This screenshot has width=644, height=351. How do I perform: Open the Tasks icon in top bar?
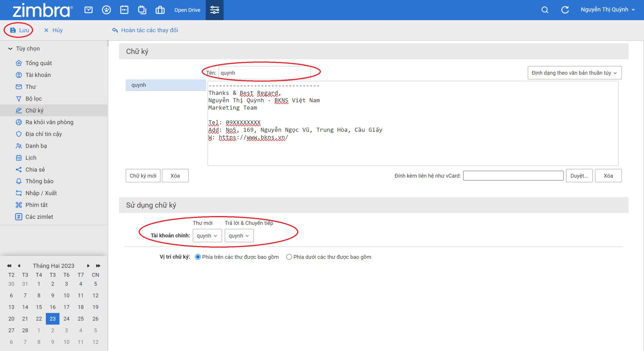(142, 10)
